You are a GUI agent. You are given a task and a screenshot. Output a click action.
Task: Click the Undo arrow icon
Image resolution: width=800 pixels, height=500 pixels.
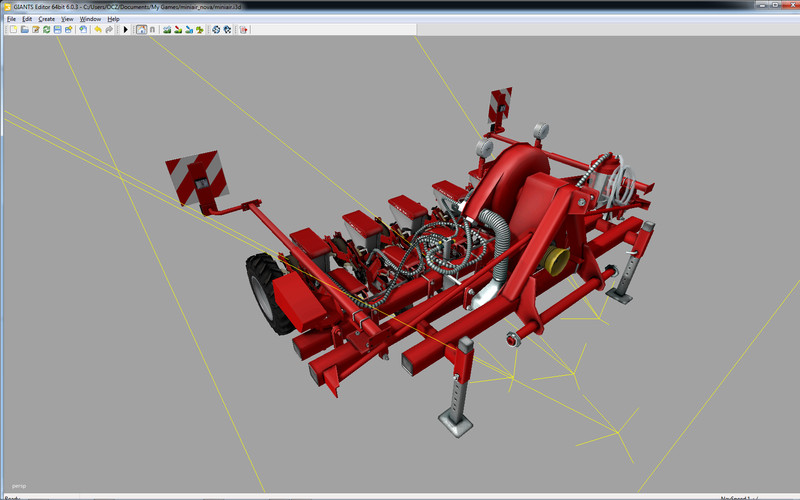click(97, 30)
